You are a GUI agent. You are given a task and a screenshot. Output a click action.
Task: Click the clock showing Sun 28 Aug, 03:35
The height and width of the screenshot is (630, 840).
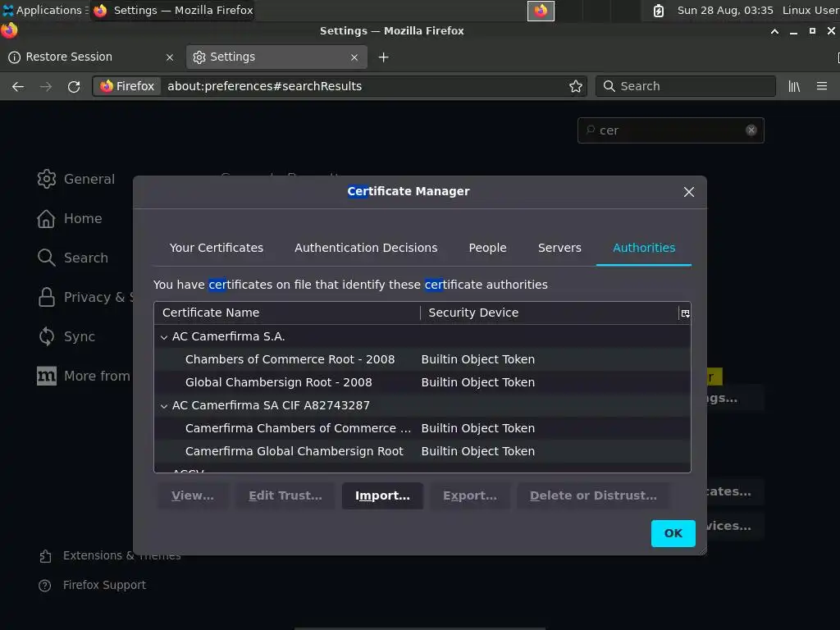[725, 10]
